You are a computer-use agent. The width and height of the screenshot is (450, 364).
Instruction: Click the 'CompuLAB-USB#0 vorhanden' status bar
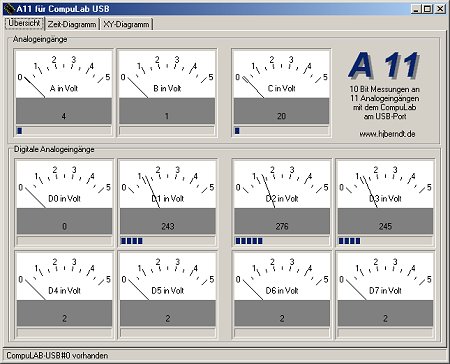coord(224,355)
